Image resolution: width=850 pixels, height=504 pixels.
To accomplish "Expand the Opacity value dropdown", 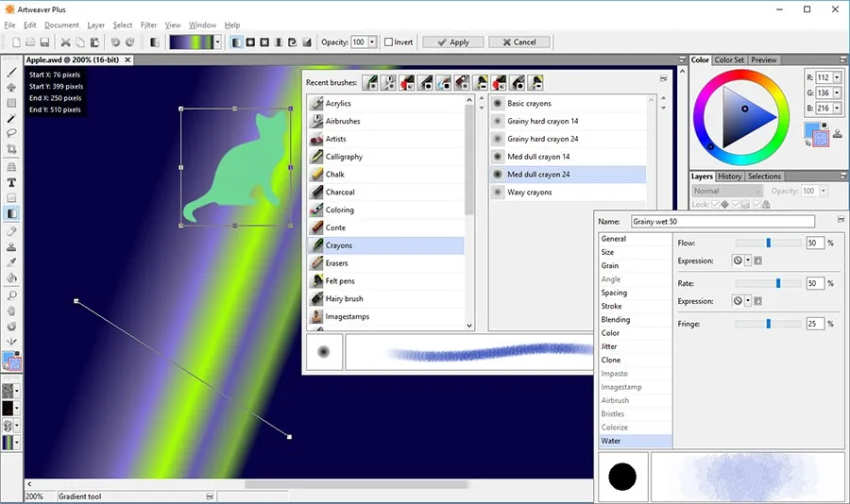I will (372, 42).
